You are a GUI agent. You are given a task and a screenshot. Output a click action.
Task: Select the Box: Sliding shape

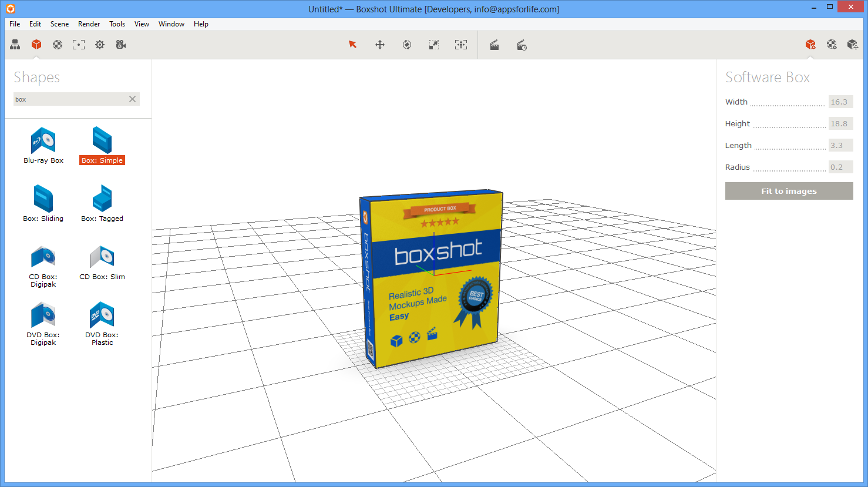pos(43,203)
